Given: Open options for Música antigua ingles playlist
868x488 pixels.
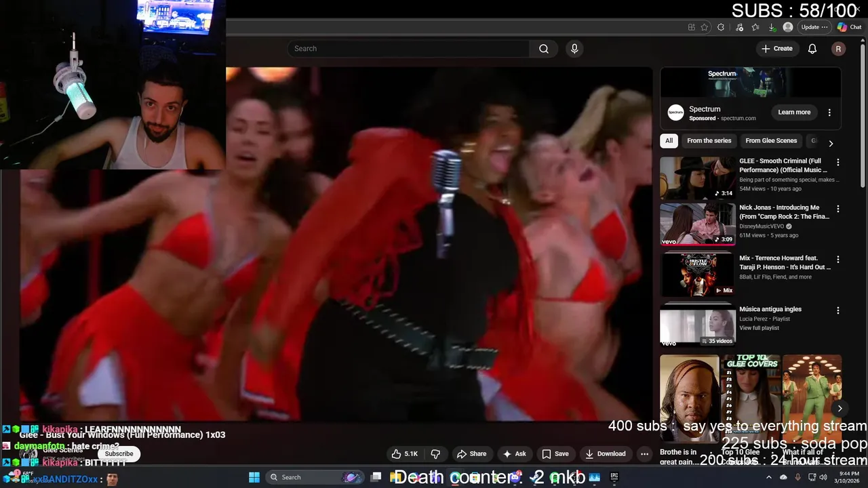Looking at the screenshot, I should pos(838,310).
